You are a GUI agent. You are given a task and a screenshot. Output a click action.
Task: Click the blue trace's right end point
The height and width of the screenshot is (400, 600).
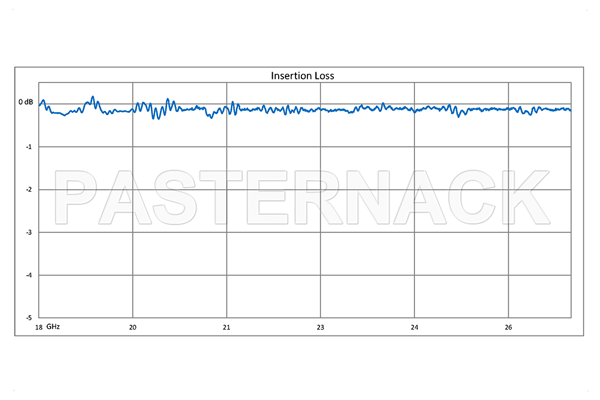click(x=570, y=109)
